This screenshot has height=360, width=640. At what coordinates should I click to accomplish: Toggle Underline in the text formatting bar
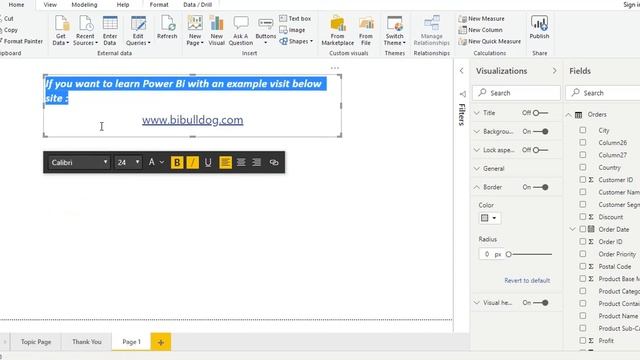point(208,162)
